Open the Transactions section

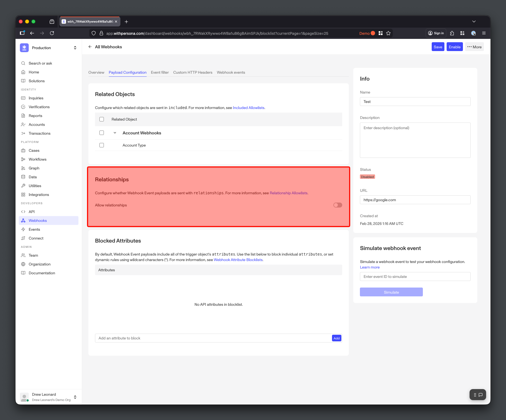(39, 133)
